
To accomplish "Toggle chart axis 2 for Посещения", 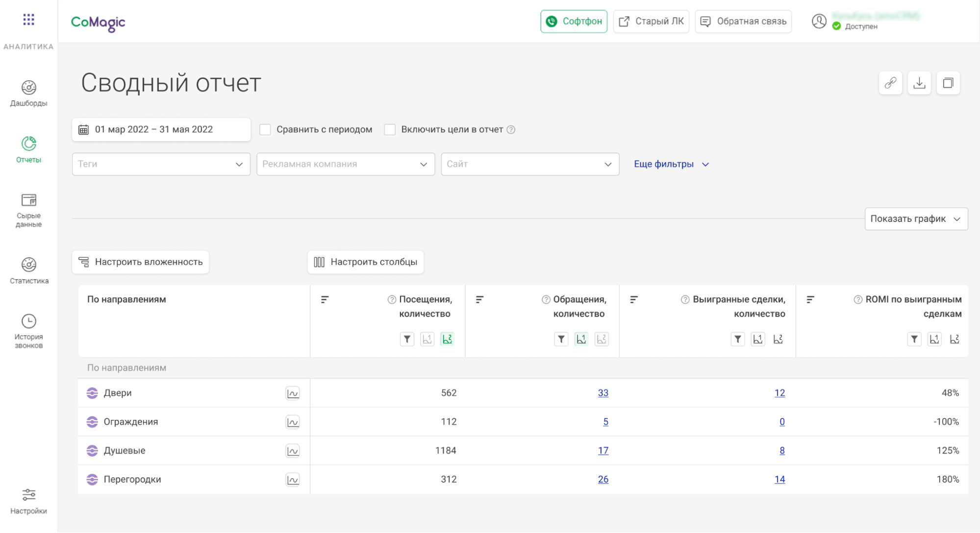I will (447, 339).
